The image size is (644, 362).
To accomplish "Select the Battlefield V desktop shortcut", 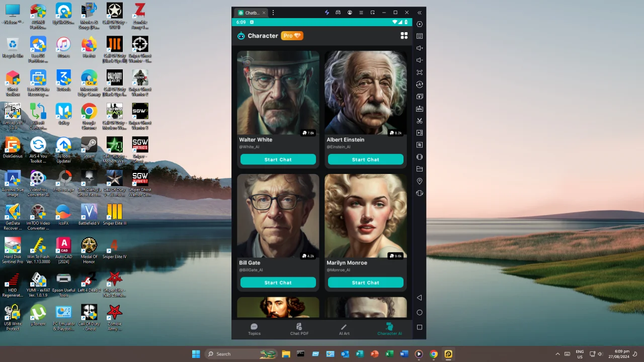I will [x=89, y=215].
